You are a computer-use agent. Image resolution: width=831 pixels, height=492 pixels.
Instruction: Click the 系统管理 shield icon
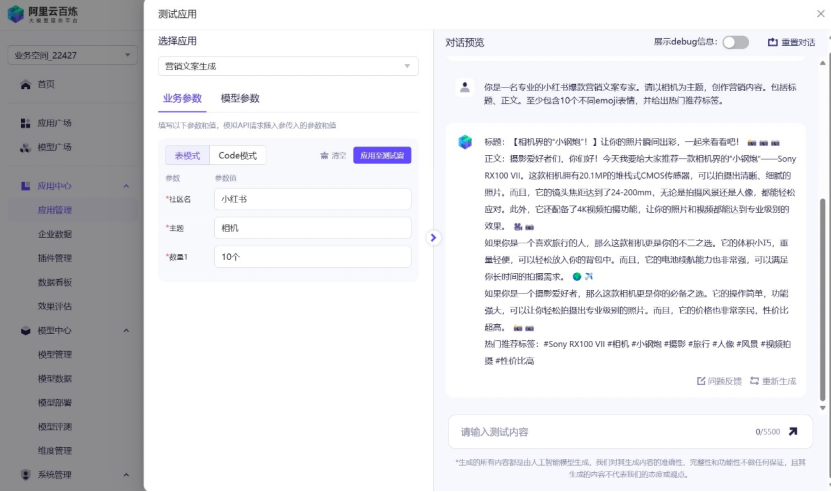click(25, 475)
